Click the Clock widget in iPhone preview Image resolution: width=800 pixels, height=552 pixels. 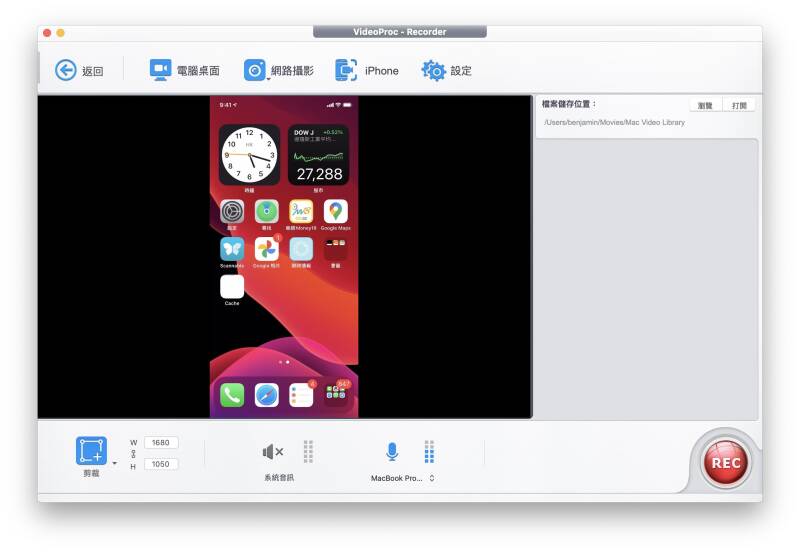tap(249, 155)
